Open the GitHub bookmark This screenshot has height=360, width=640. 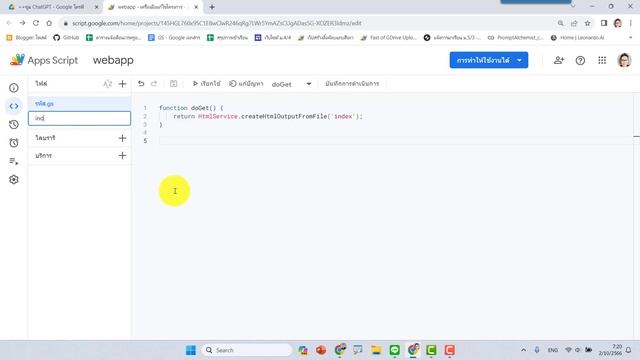[x=66, y=38]
